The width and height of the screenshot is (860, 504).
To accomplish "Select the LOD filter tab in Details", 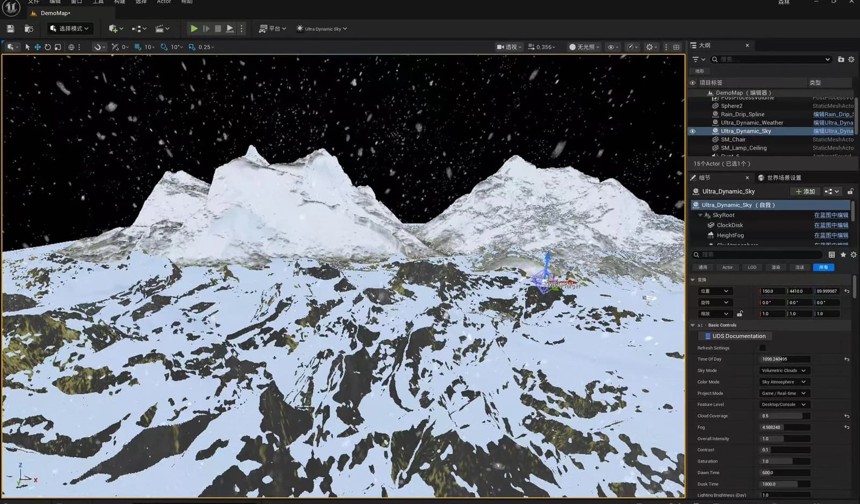I will pos(752,268).
